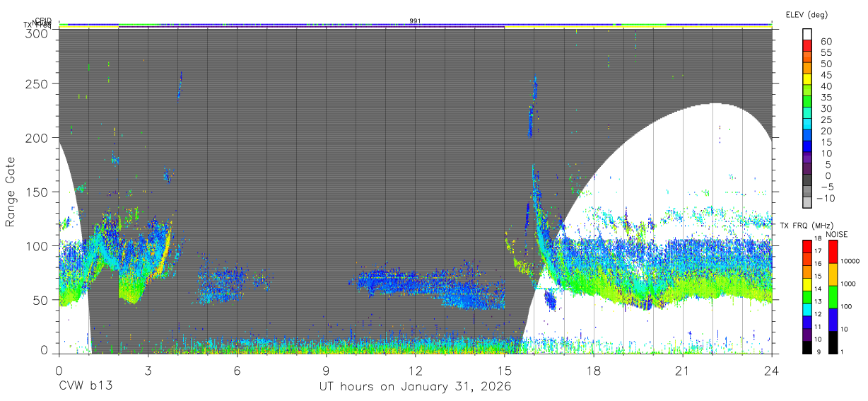This screenshot has width=868, height=401.
Task: Click the Range Gate axis label '100'
Action: [x=37, y=245]
